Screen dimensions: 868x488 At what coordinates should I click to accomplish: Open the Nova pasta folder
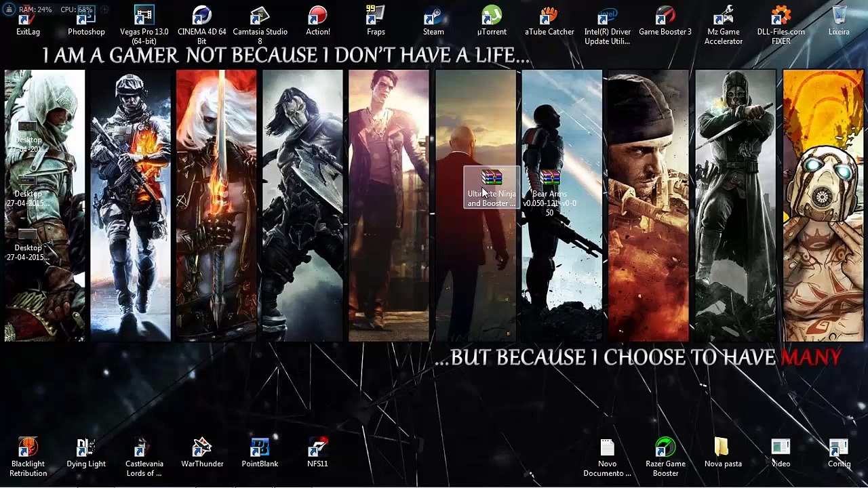(723, 453)
